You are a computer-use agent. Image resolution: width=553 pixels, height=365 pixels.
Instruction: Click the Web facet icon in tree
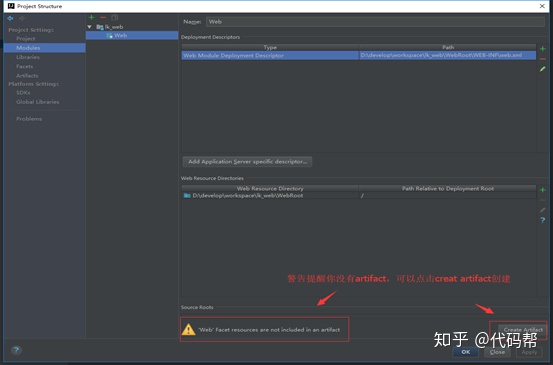109,36
